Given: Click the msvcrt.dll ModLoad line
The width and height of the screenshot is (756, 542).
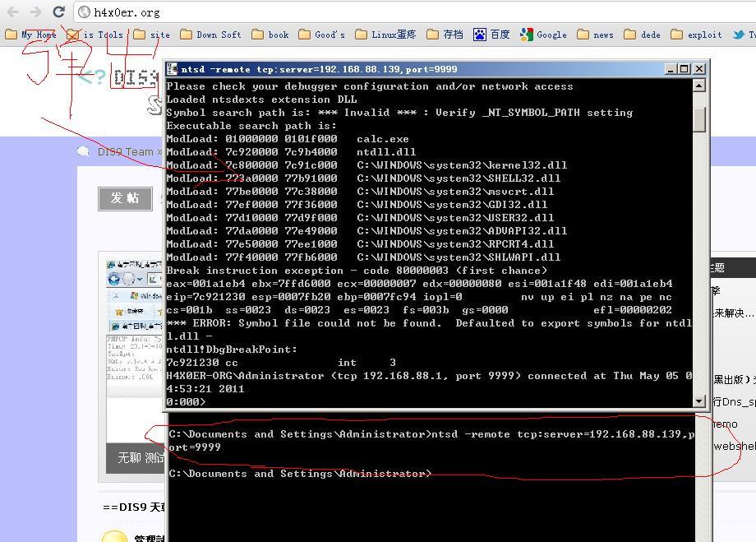Looking at the screenshot, I should pyautogui.click(x=360, y=192).
